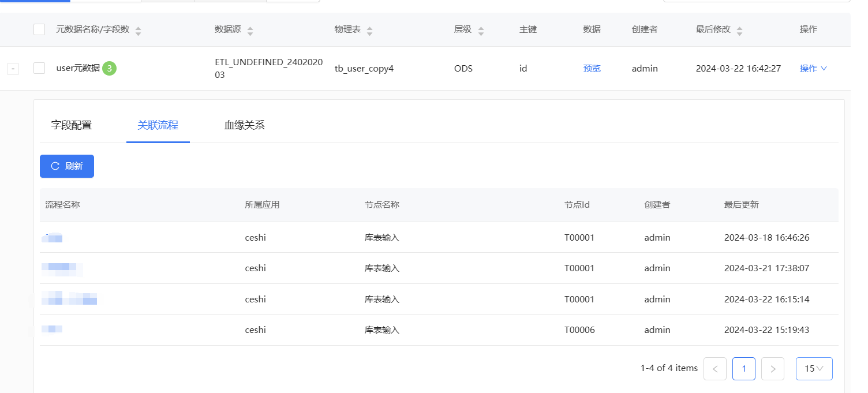Click the 预览 data preview link
868x393 pixels.
point(592,68)
